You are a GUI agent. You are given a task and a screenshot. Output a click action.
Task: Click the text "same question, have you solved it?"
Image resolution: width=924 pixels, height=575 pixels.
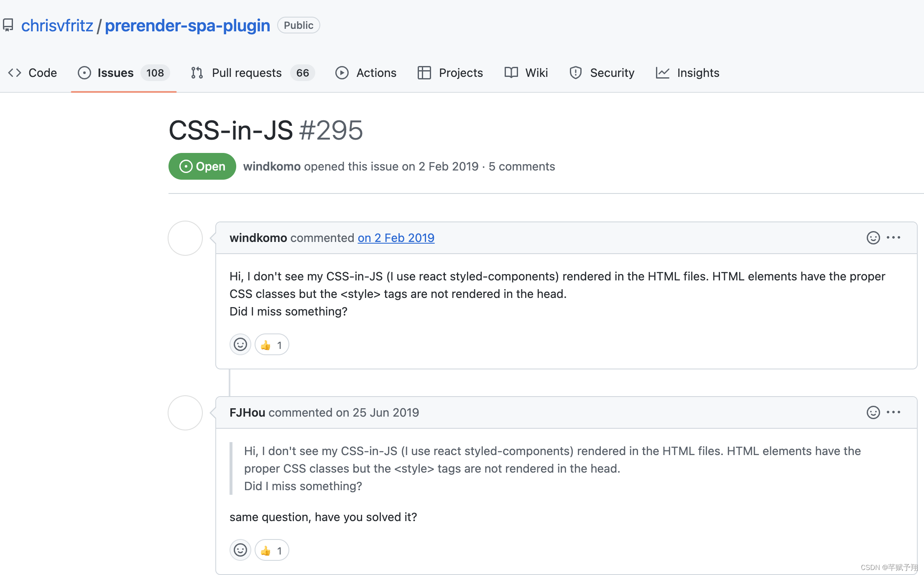pos(323,517)
